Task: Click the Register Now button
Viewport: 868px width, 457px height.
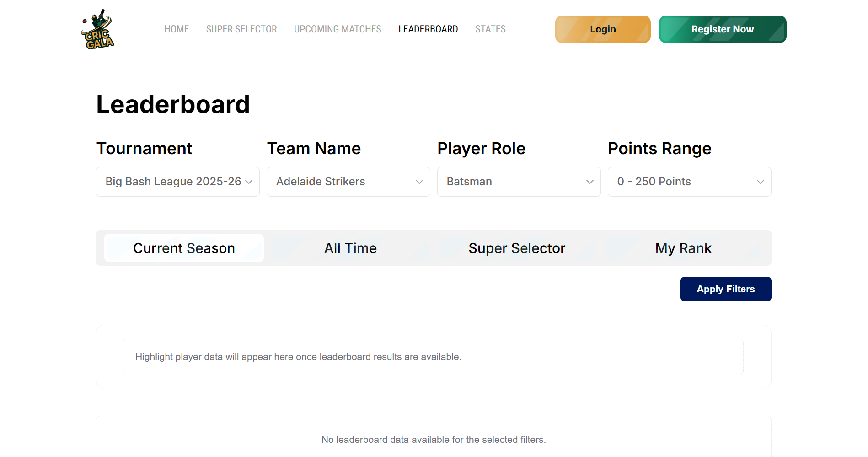Action: point(722,29)
